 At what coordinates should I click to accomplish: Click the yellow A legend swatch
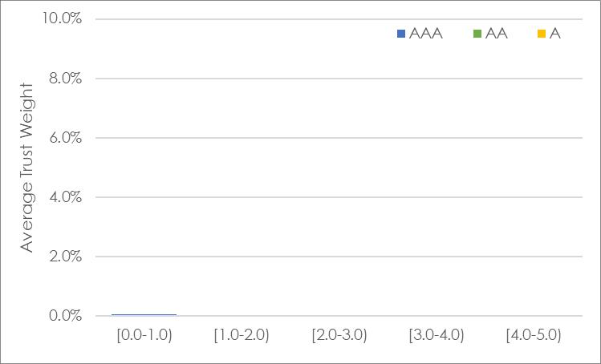[541, 34]
